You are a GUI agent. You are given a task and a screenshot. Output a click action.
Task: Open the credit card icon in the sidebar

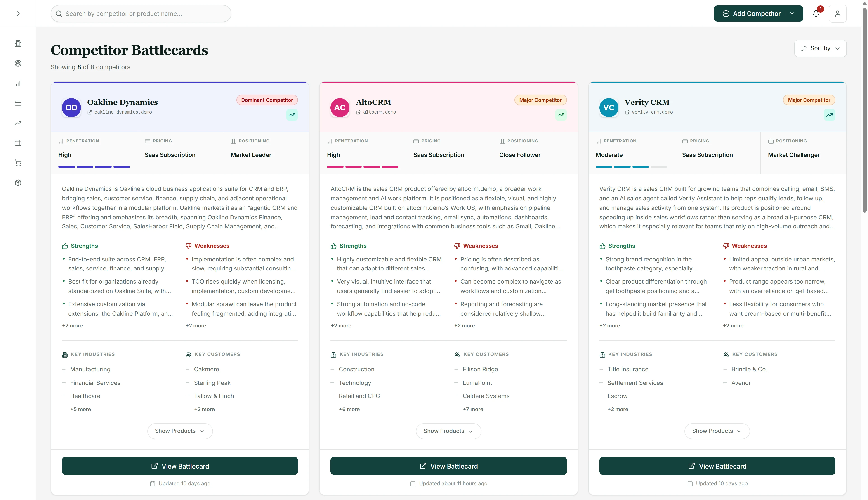(x=18, y=103)
